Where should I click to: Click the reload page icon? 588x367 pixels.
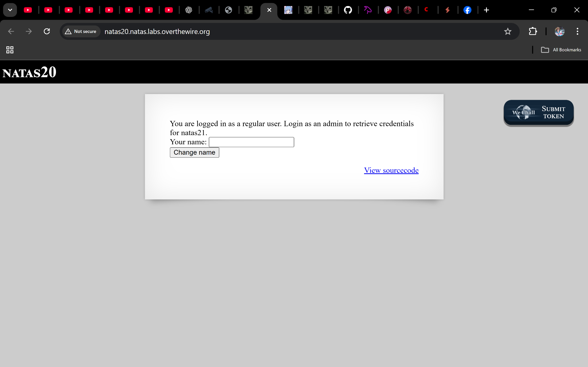pos(47,31)
